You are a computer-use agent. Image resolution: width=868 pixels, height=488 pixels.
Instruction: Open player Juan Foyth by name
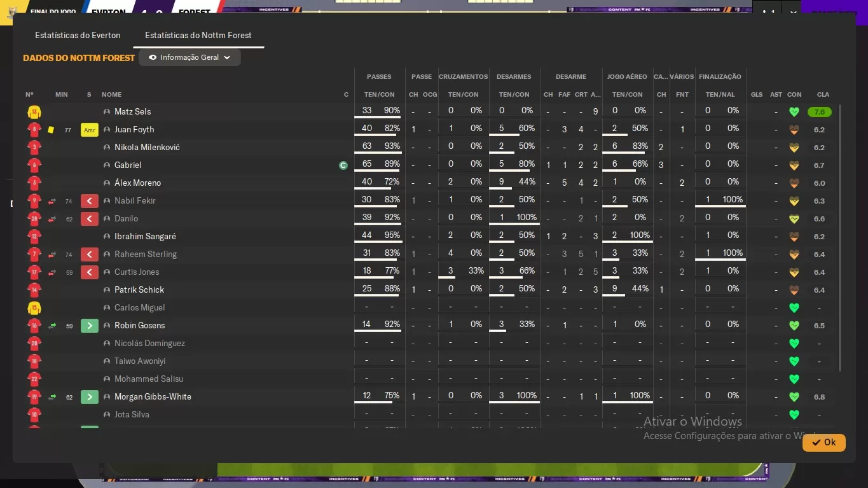pyautogui.click(x=134, y=130)
